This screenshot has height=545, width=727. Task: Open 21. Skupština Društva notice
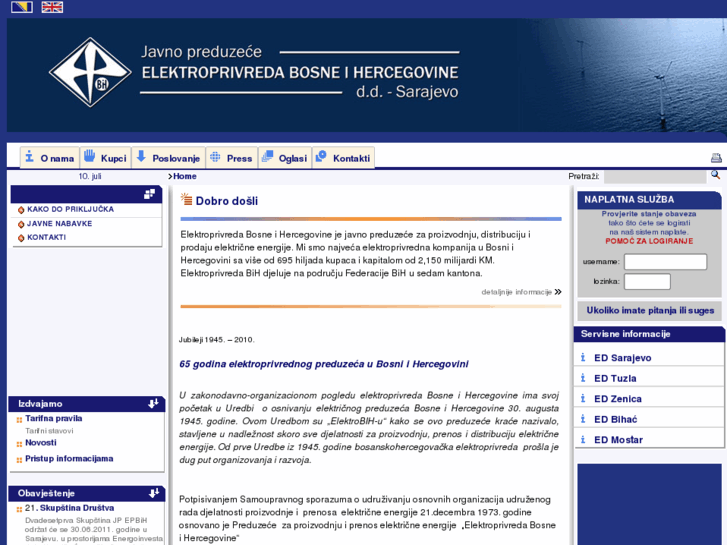(x=70, y=508)
